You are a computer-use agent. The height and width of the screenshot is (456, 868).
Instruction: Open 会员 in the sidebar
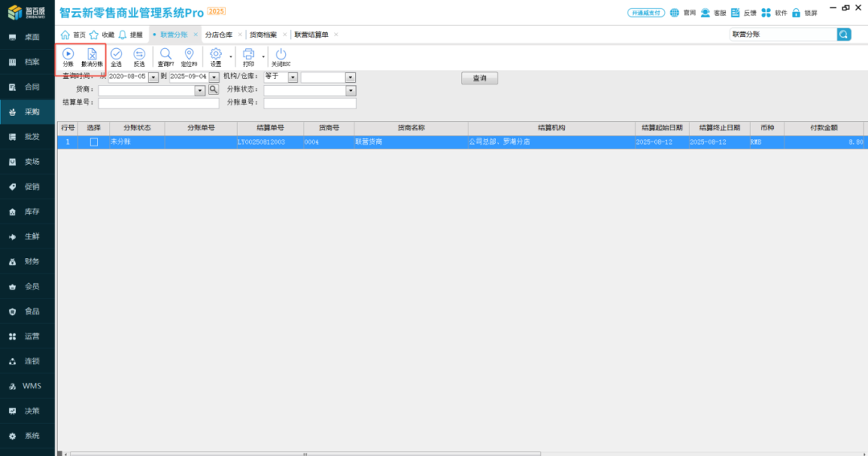(27, 286)
